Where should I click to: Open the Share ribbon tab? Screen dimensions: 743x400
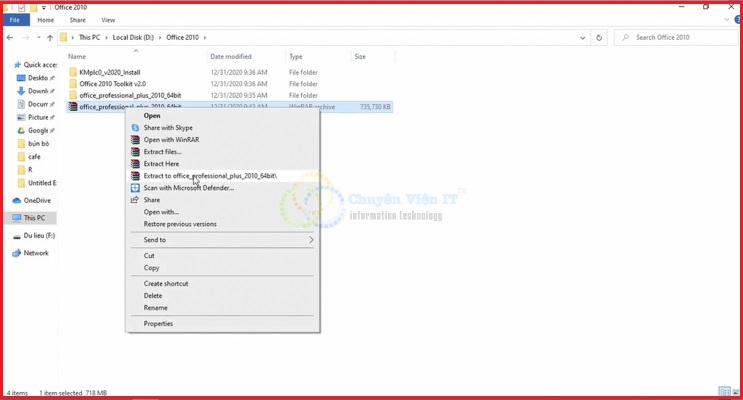78,20
